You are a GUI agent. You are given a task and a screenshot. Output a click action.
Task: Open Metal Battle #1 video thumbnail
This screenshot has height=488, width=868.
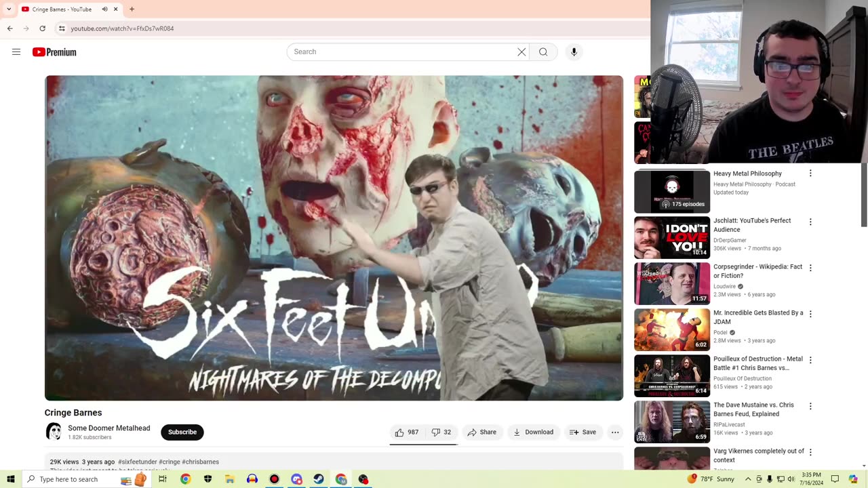tap(672, 376)
